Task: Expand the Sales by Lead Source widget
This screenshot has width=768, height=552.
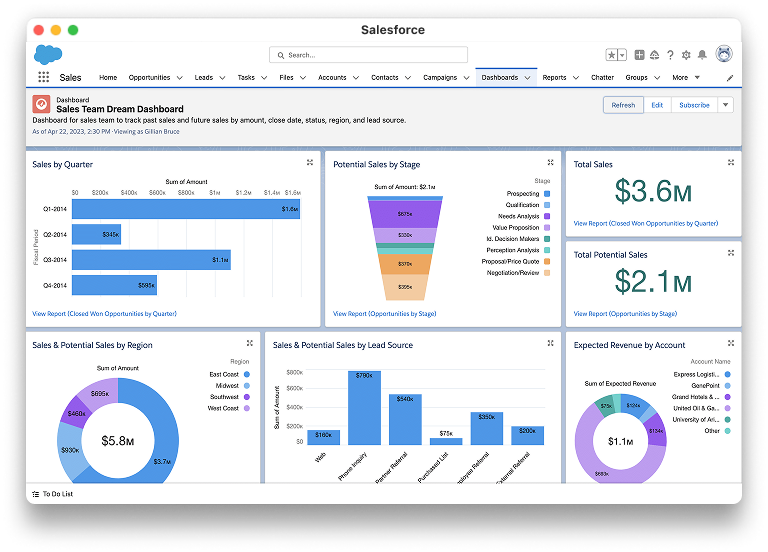Action: (551, 343)
